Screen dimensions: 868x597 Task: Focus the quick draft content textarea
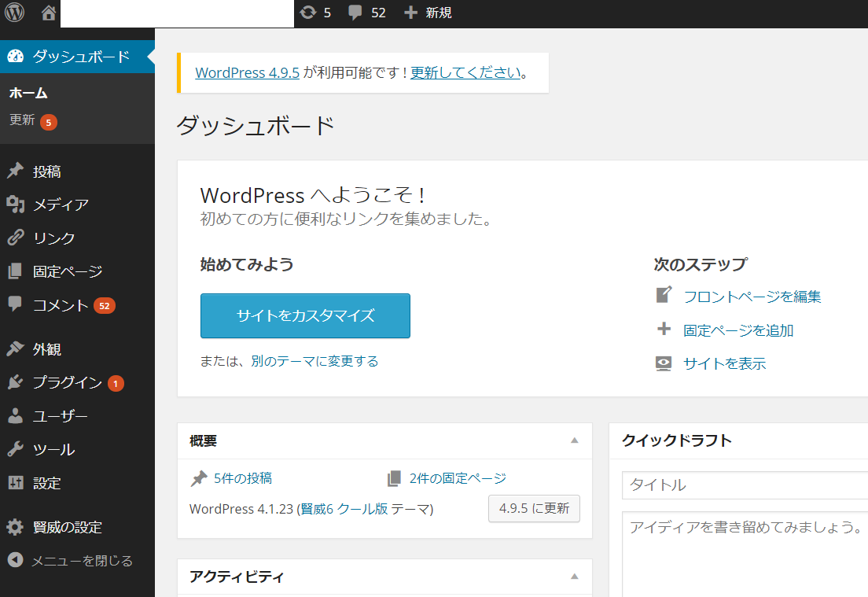745,555
